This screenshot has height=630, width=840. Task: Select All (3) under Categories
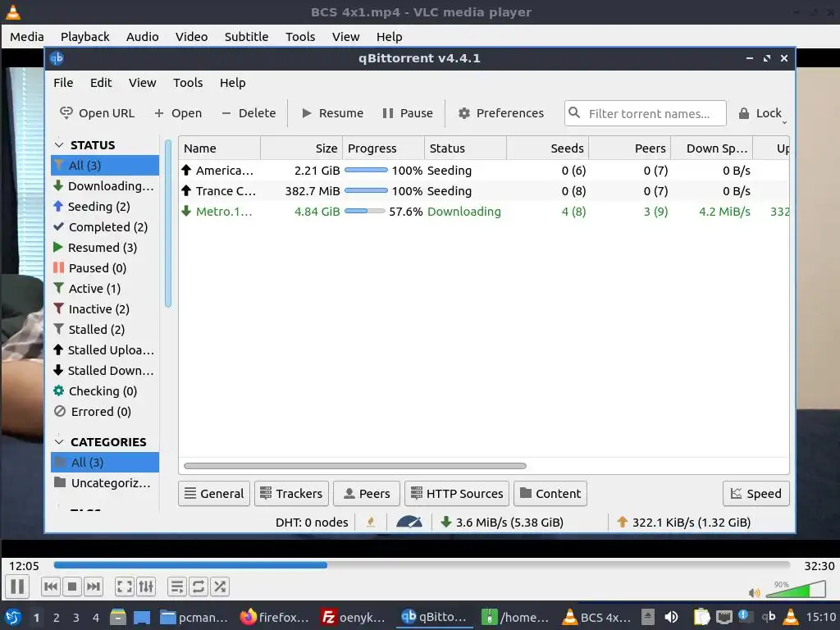pyautogui.click(x=105, y=463)
